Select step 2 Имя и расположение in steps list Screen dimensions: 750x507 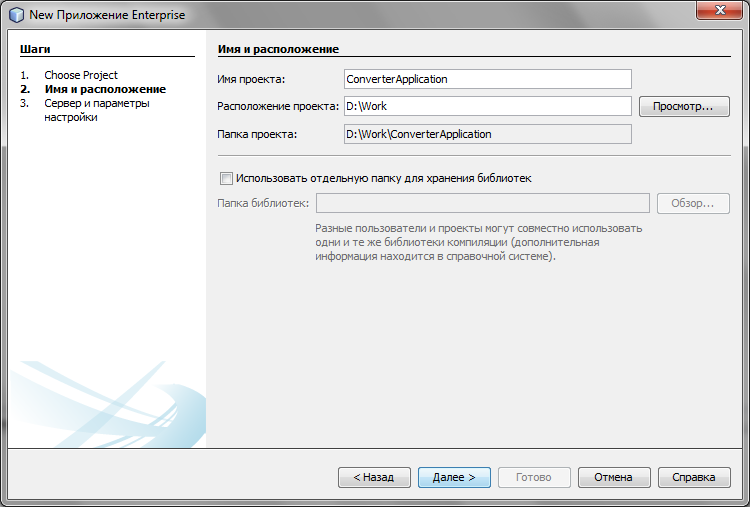(x=105, y=89)
